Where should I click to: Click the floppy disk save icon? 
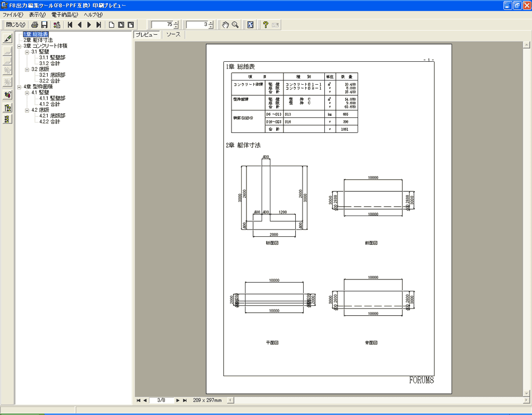(44, 25)
